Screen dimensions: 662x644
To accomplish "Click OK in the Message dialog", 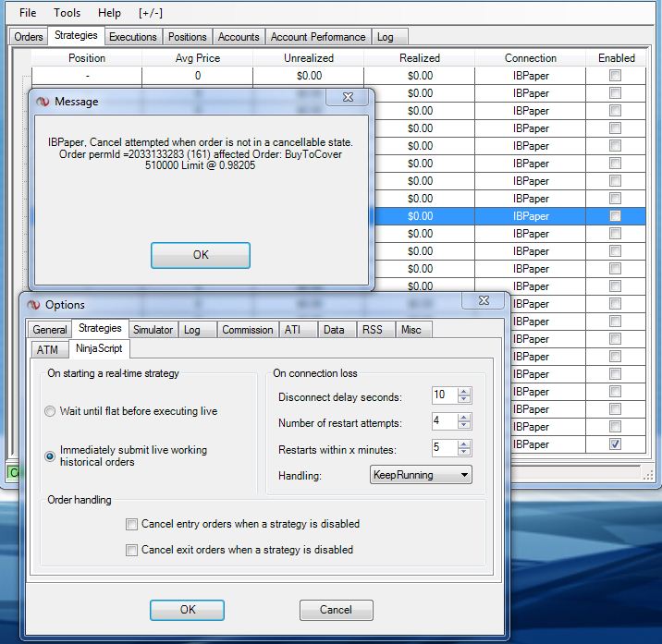I will click(201, 255).
